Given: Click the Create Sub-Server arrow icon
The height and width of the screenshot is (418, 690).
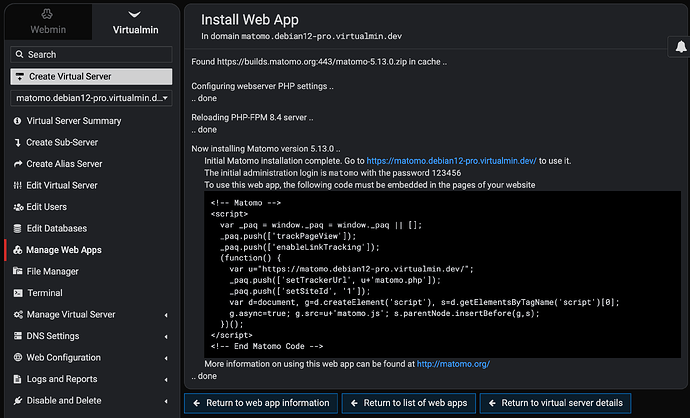Looking at the screenshot, I should click(18, 142).
